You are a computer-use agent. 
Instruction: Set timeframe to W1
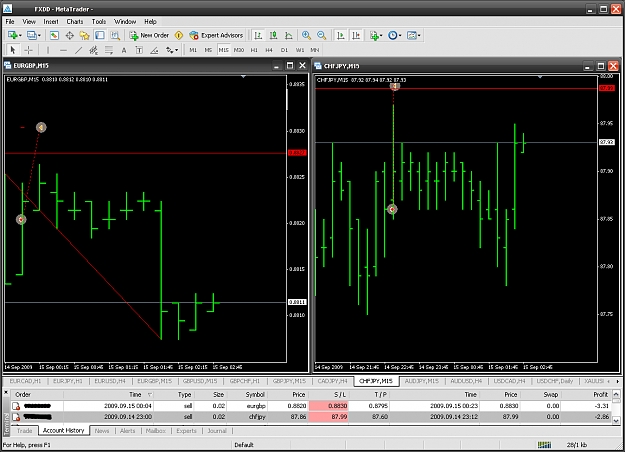click(300, 50)
